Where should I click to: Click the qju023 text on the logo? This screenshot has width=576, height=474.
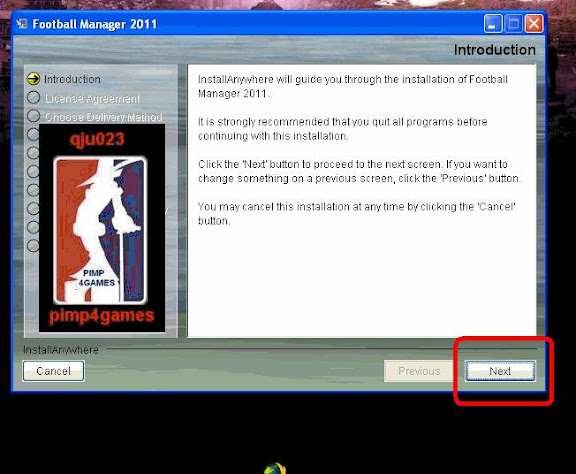point(97,140)
